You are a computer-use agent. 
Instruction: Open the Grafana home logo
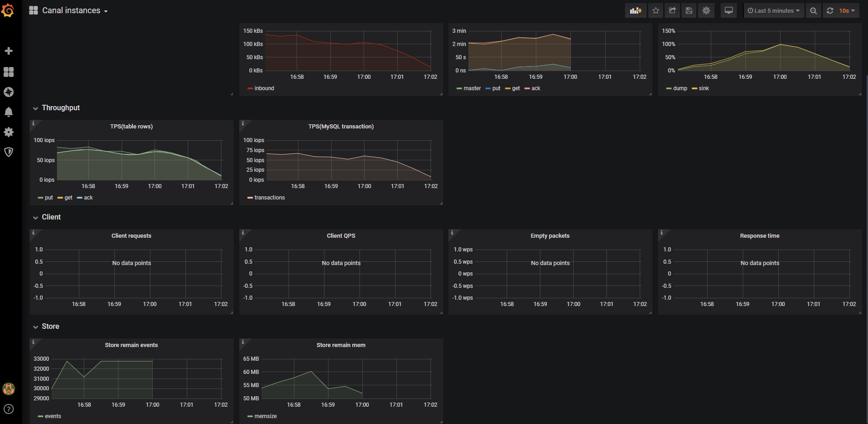8,10
